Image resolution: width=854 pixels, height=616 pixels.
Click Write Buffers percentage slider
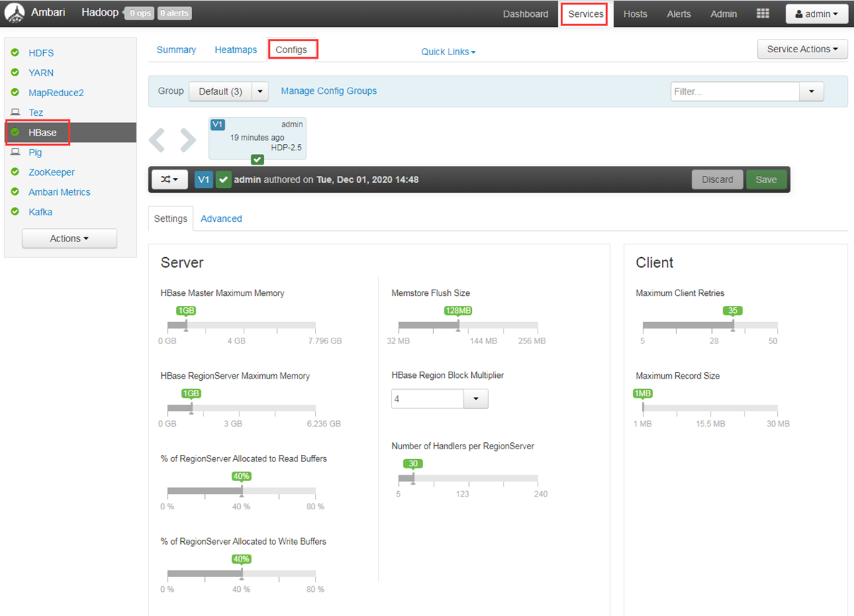(x=242, y=574)
